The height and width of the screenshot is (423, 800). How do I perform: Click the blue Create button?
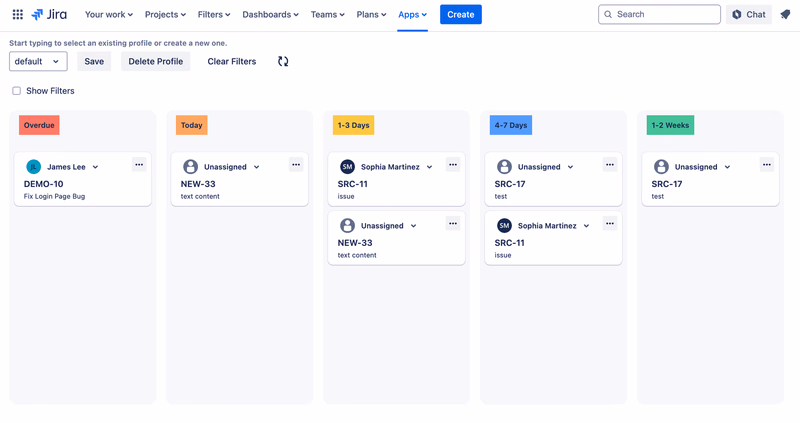(x=461, y=14)
